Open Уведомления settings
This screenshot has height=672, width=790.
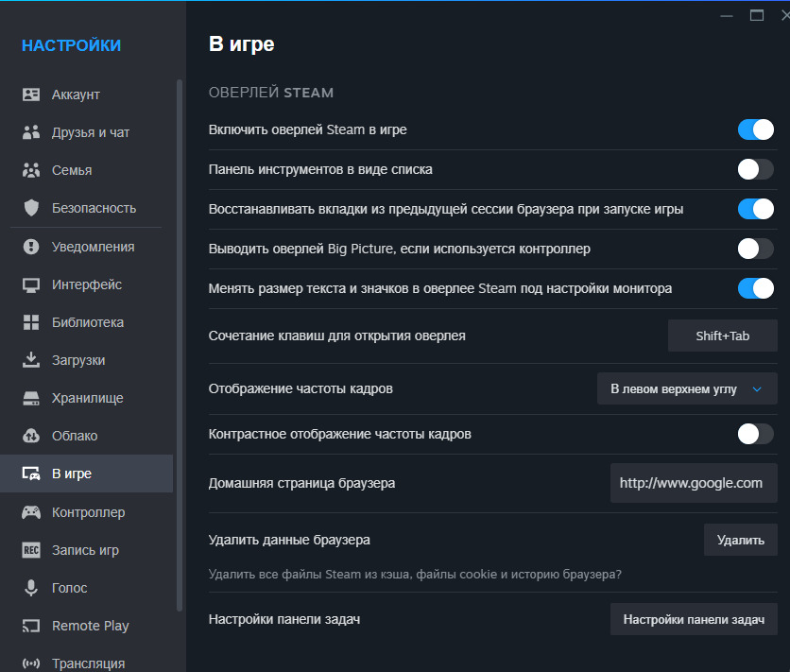point(86,247)
